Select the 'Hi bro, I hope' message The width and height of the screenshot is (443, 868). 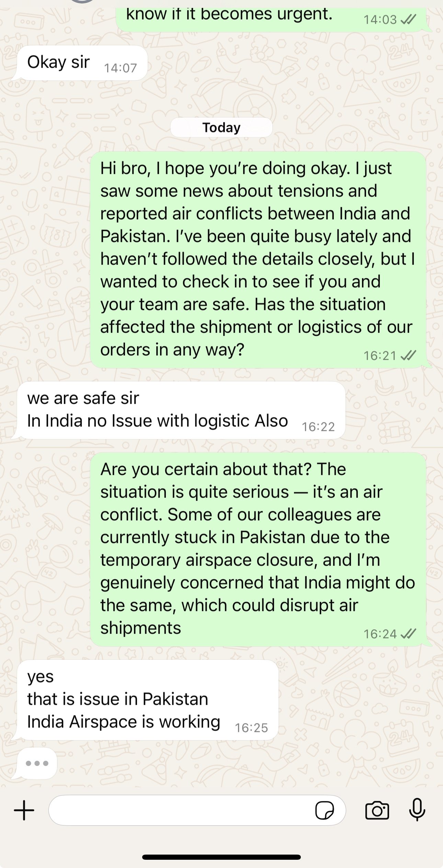258,260
